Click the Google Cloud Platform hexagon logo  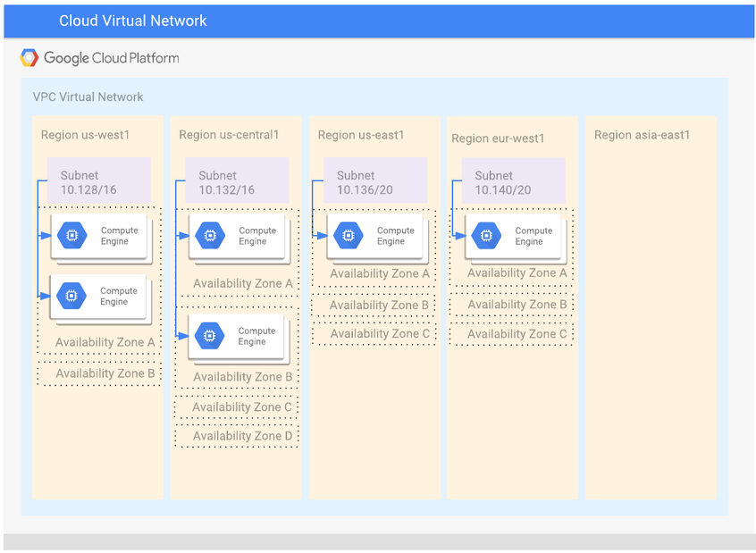click(x=29, y=58)
